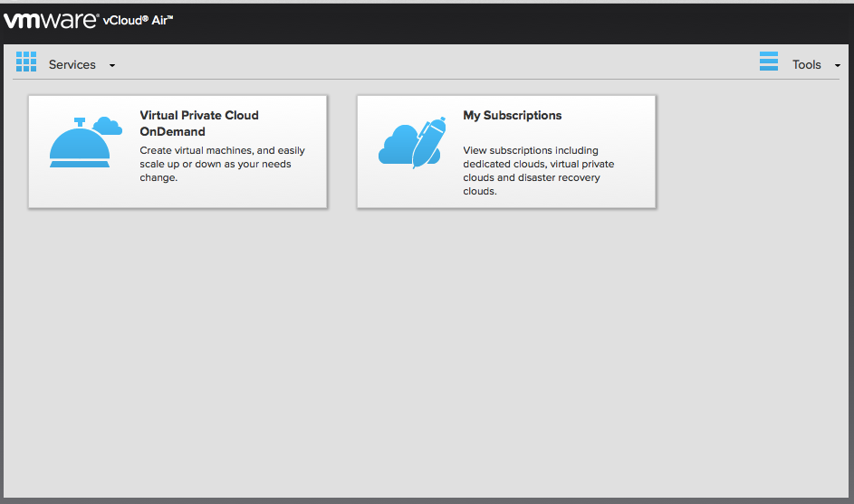Open the blue Services grid icon
Screen dimensions: 854x504
(x=26, y=62)
